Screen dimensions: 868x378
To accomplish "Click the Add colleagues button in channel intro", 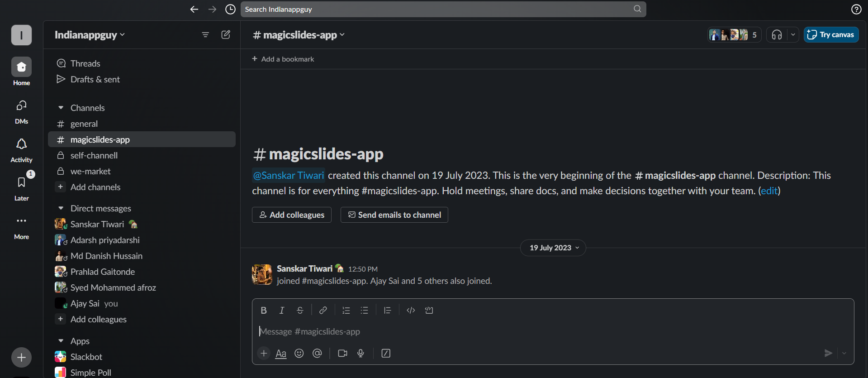I will tap(292, 215).
